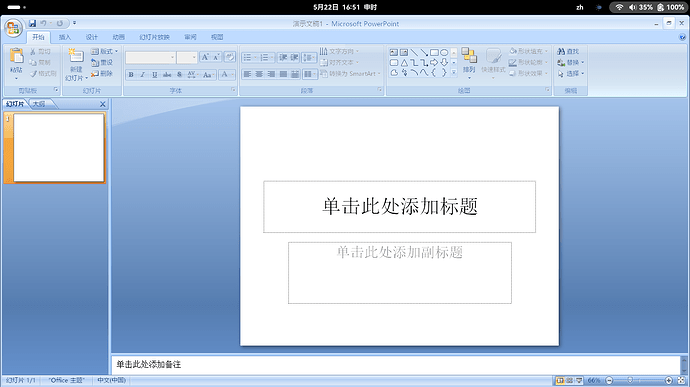Open Replace (替换) dropdown

click(x=570, y=63)
